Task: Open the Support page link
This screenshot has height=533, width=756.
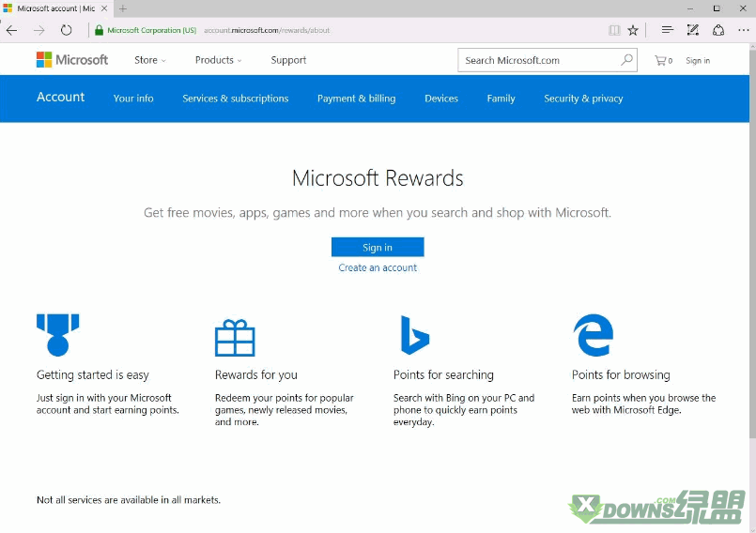Action: coord(288,60)
